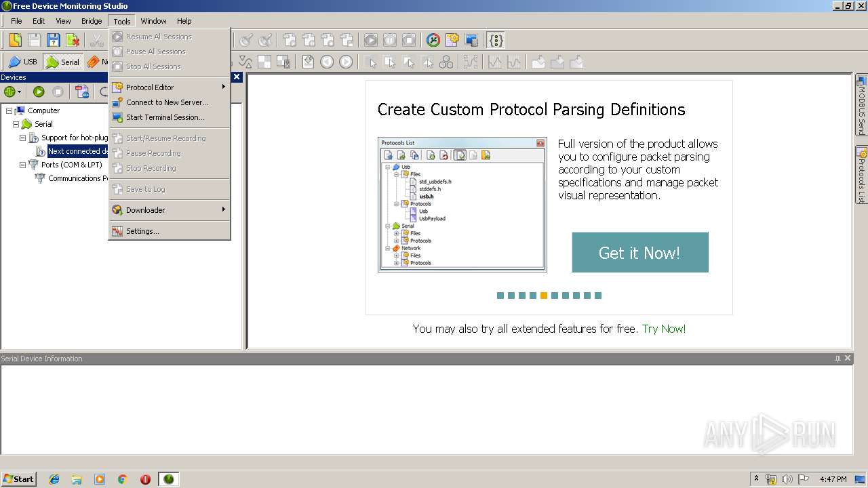Open Settings from the Tools menu
The image size is (868, 488).
tap(170, 230)
